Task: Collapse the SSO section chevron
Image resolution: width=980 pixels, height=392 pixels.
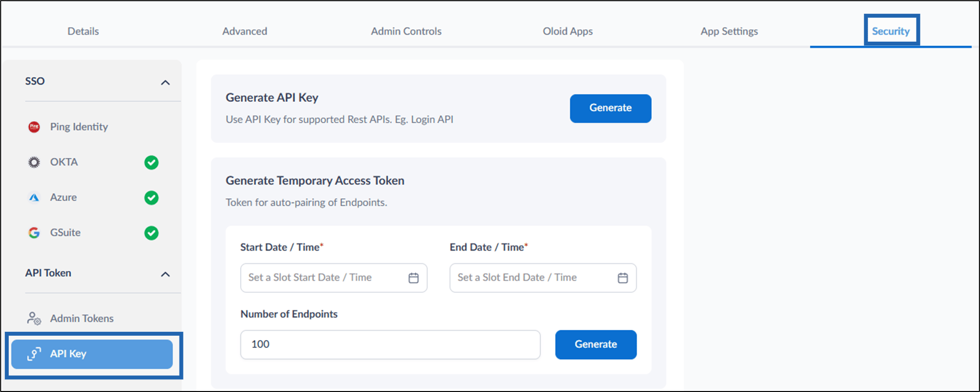Action: click(165, 82)
